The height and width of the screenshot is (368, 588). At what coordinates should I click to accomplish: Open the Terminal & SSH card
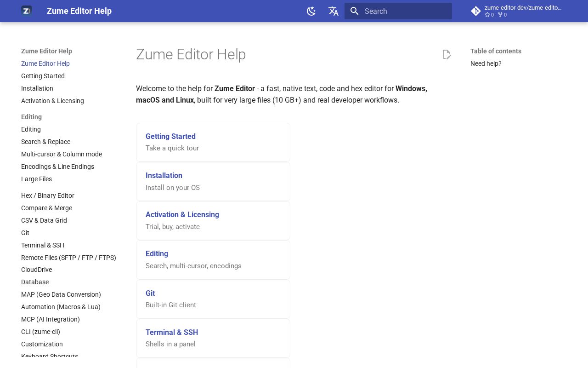click(213, 338)
